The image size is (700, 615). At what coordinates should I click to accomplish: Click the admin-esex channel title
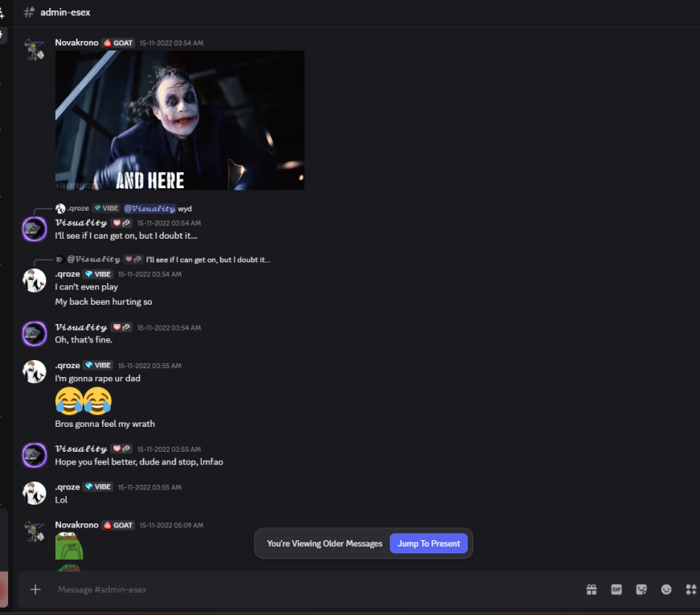(65, 12)
